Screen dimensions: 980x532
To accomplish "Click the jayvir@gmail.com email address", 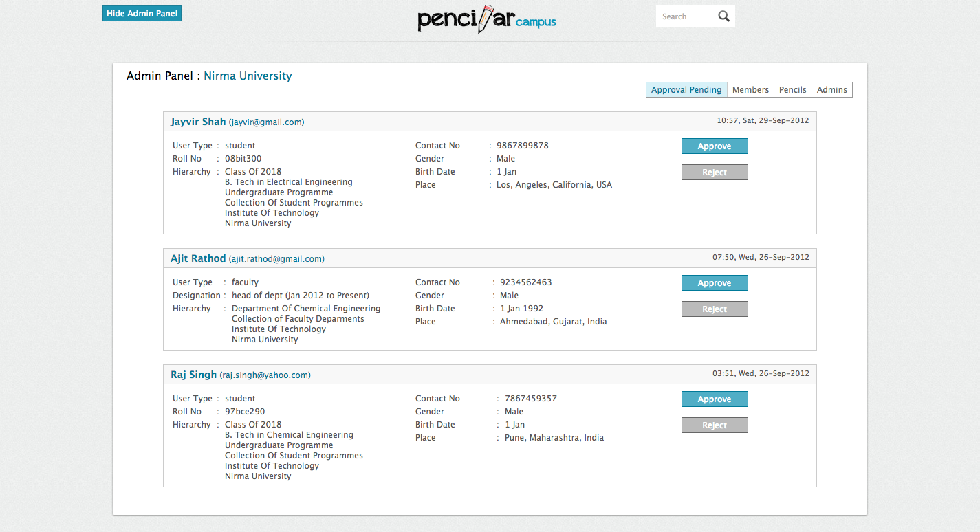I will (266, 122).
